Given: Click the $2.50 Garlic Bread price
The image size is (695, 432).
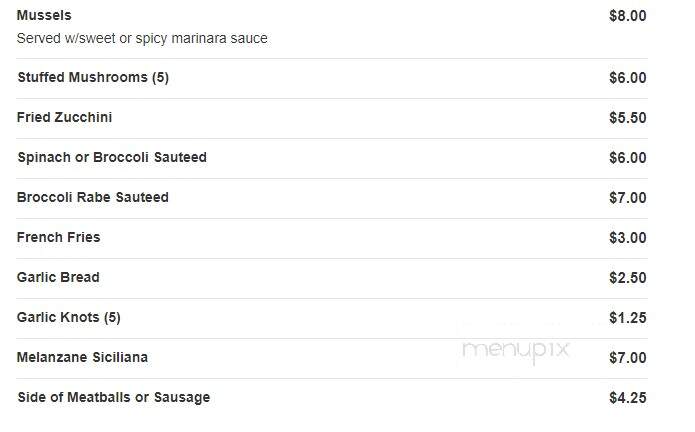Looking at the screenshot, I should click(628, 278).
